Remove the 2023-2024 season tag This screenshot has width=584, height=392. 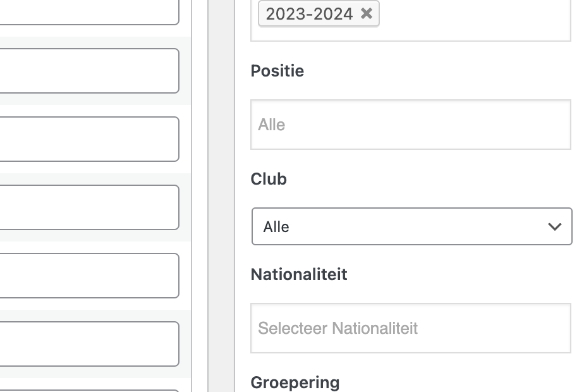[x=367, y=14]
